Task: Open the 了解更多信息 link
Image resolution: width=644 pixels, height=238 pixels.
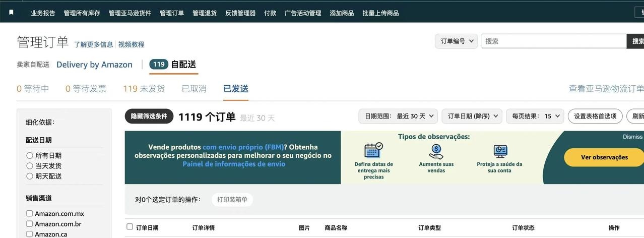Action: tap(94, 44)
